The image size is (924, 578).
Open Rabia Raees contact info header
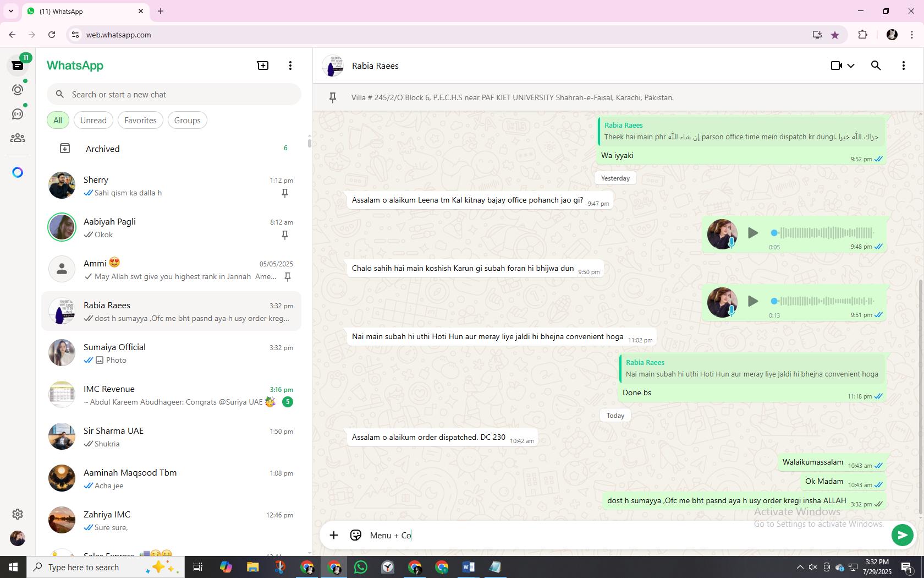tap(375, 66)
